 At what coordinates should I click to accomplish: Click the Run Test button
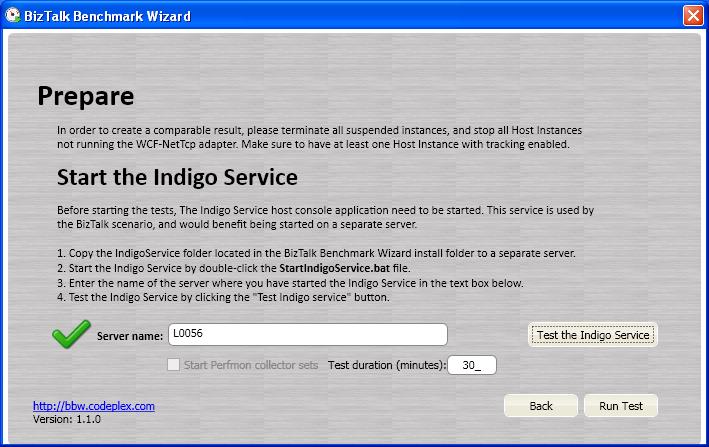click(621, 406)
